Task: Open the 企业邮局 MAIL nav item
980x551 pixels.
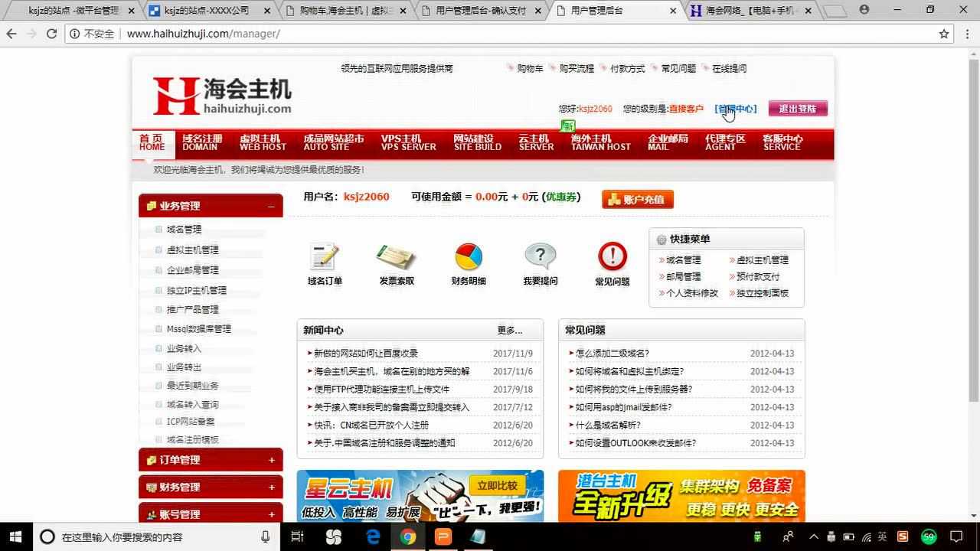Action: click(x=668, y=142)
